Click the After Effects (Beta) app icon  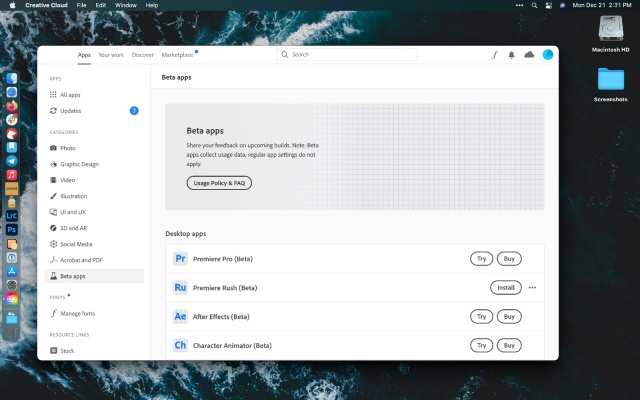point(180,316)
